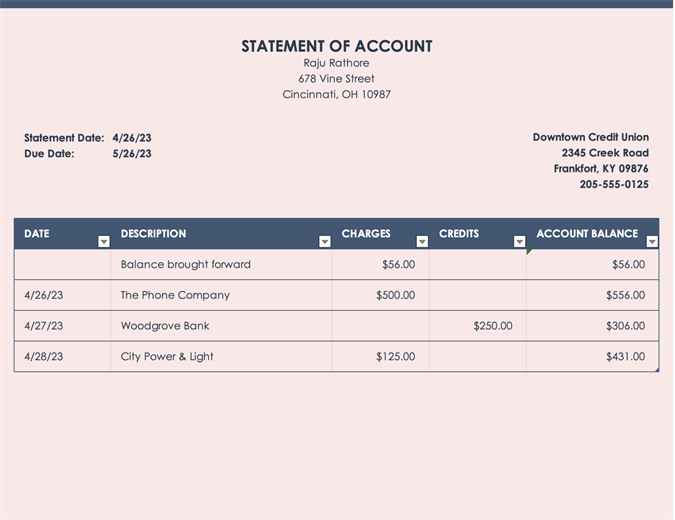Image resolution: width=675 pixels, height=520 pixels.
Task: Click the Raju Rathore name cell
Action: click(337, 63)
